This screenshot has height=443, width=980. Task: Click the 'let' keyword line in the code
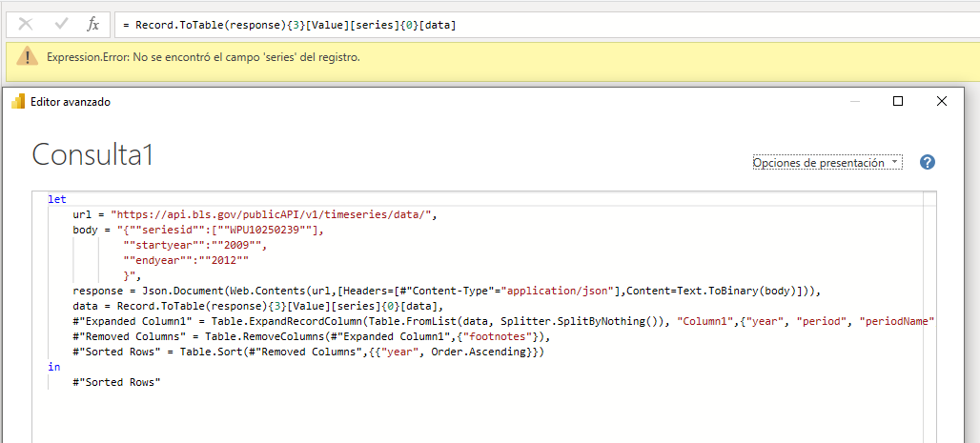(57, 199)
